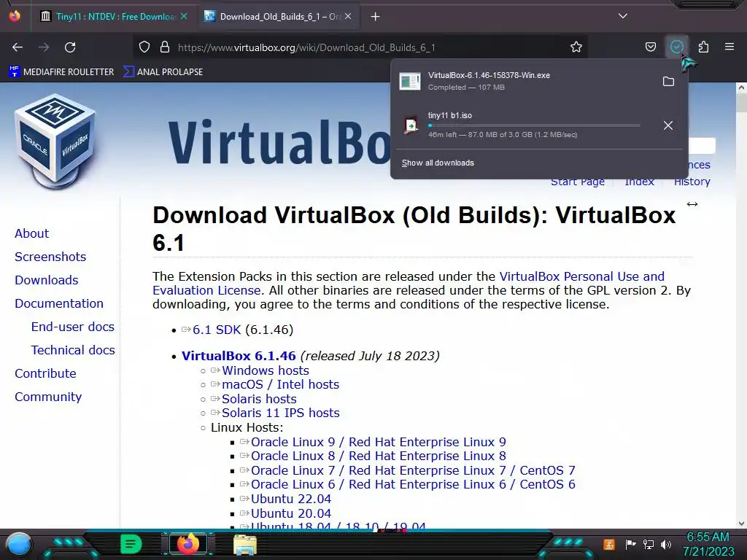
Task: Open the Community sidebar link
Action: point(48,397)
